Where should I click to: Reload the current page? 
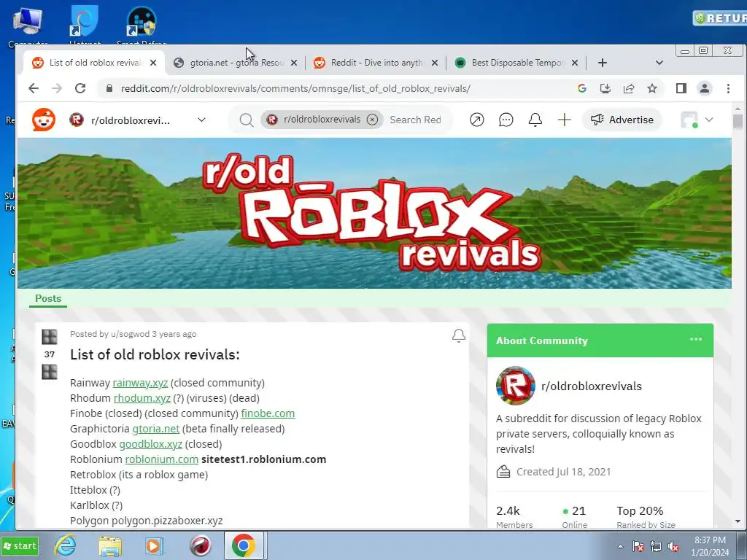80,88
